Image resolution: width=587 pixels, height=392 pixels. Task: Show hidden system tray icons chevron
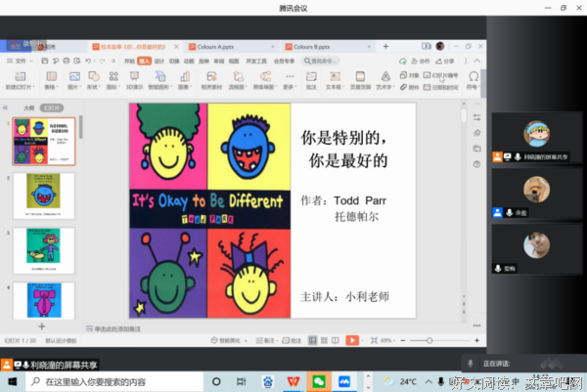(429, 381)
